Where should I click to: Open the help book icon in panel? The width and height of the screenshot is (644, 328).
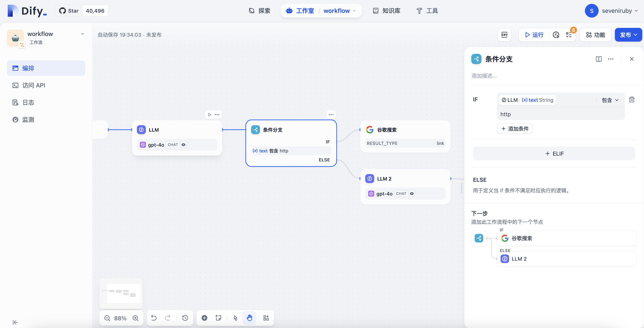599,59
